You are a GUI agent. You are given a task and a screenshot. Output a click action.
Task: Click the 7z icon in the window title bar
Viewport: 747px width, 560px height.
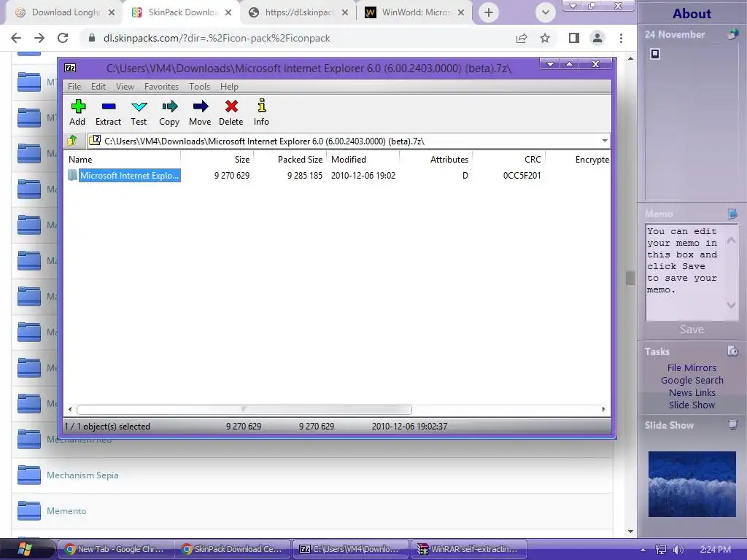point(70,68)
